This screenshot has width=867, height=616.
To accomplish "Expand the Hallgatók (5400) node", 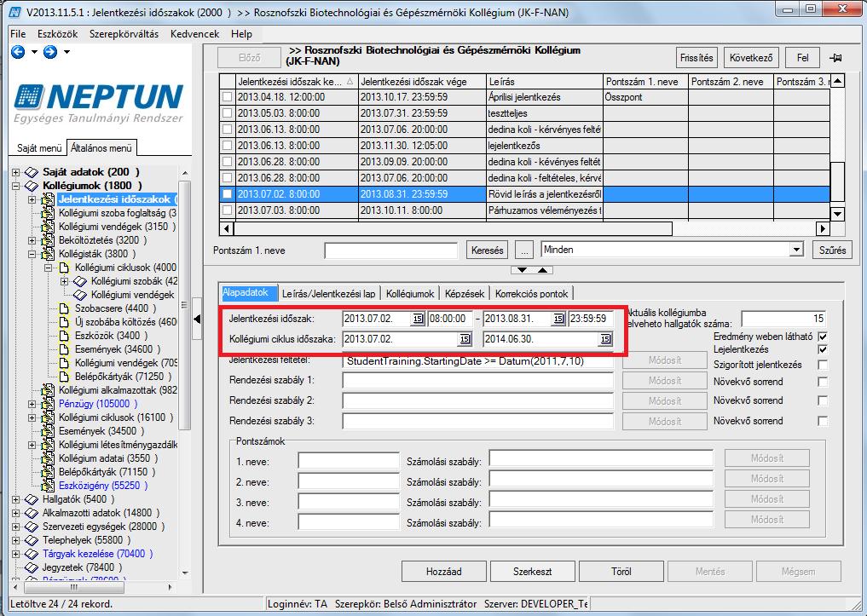I will pyautogui.click(x=16, y=499).
